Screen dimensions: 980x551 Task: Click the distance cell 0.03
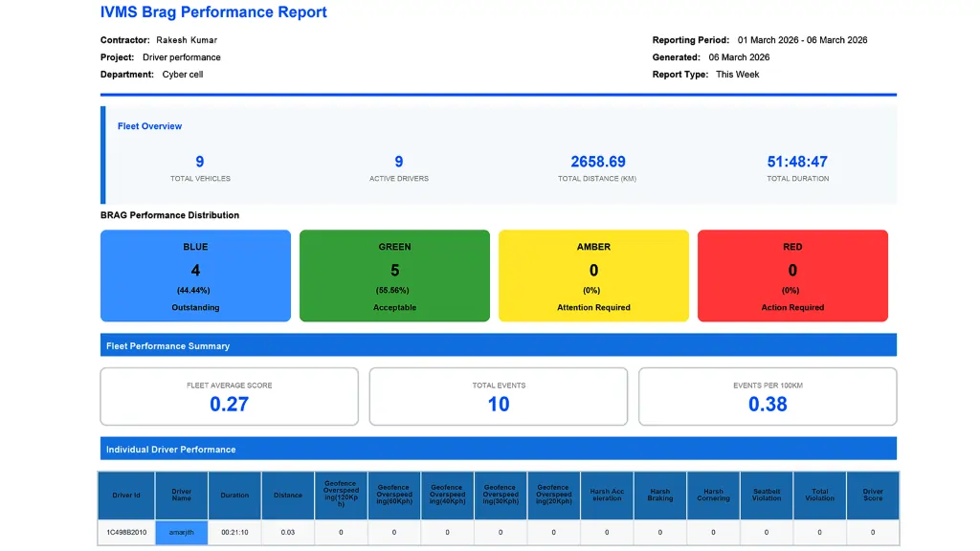tap(287, 532)
